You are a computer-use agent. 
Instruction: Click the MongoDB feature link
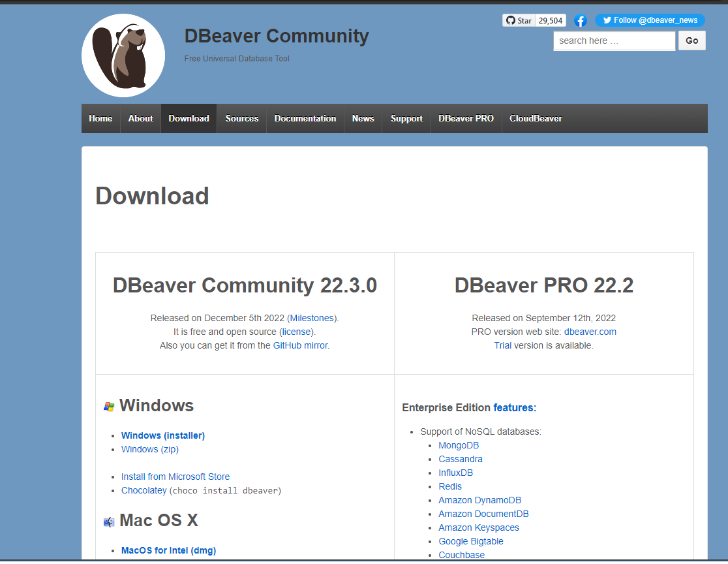[459, 445]
